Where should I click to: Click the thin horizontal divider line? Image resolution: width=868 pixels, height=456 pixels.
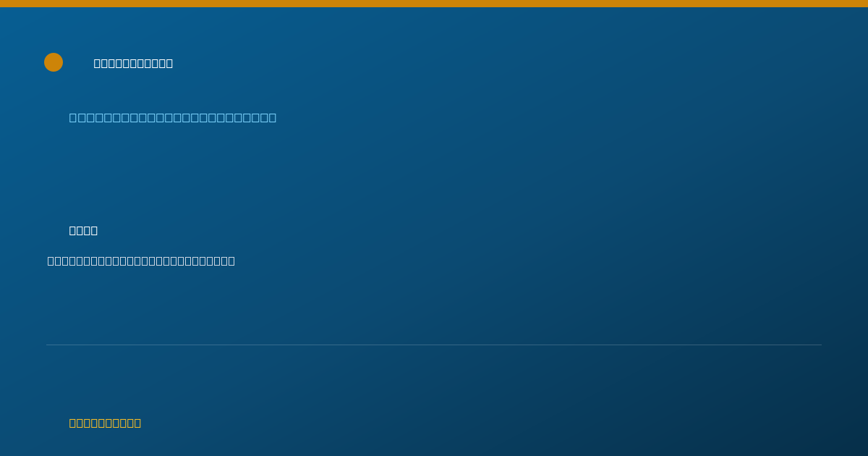434,345
